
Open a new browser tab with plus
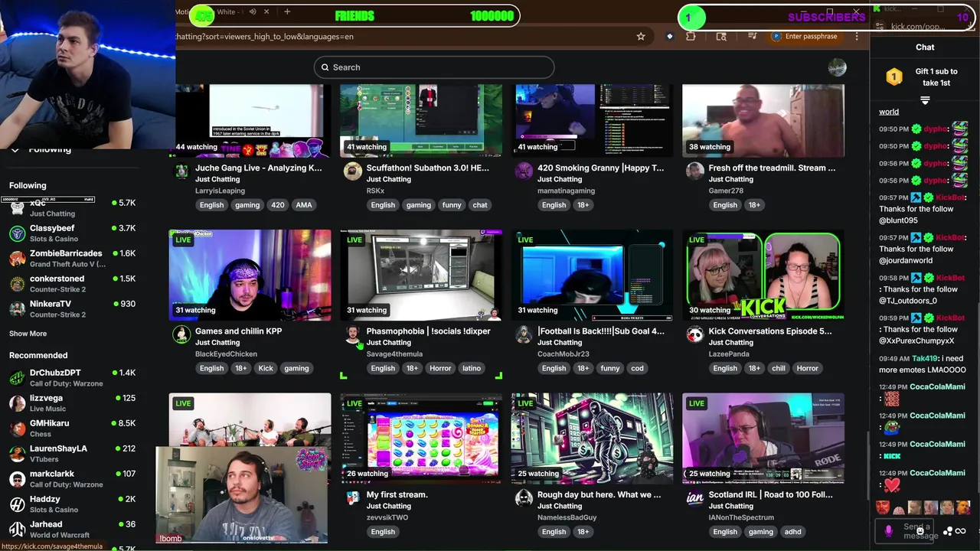click(x=287, y=11)
